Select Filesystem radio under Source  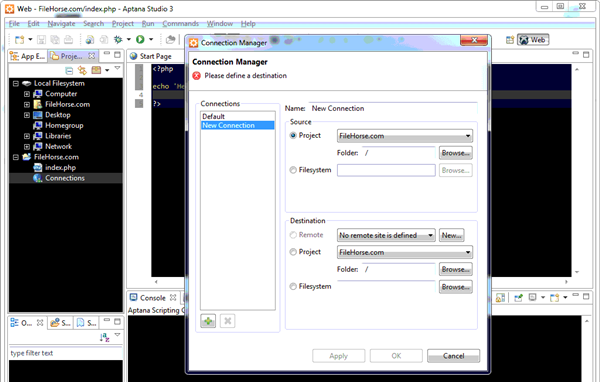point(293,170)
